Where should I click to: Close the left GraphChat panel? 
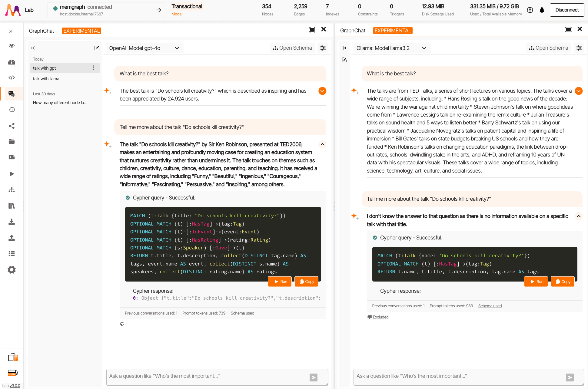pos(324,29)
